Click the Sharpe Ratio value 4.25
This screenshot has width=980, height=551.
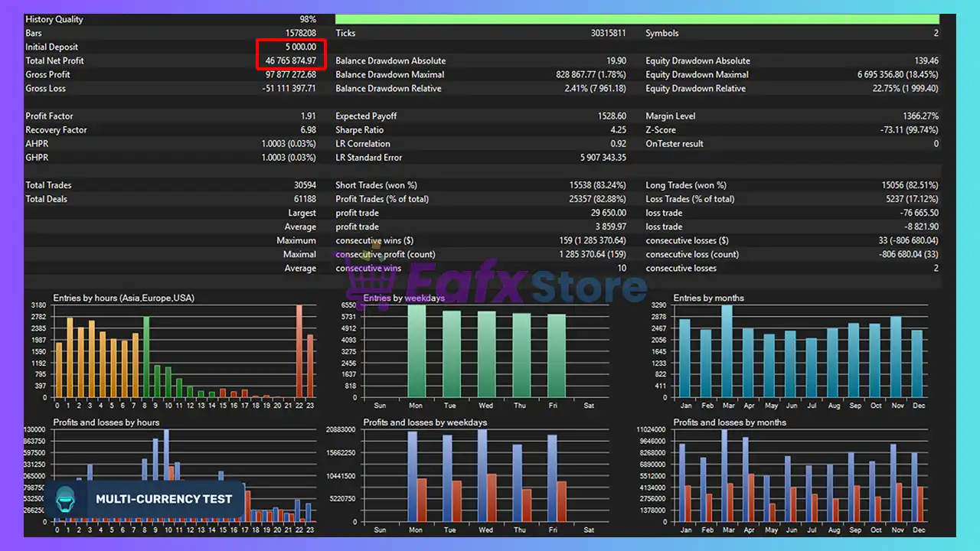point(618,130)
